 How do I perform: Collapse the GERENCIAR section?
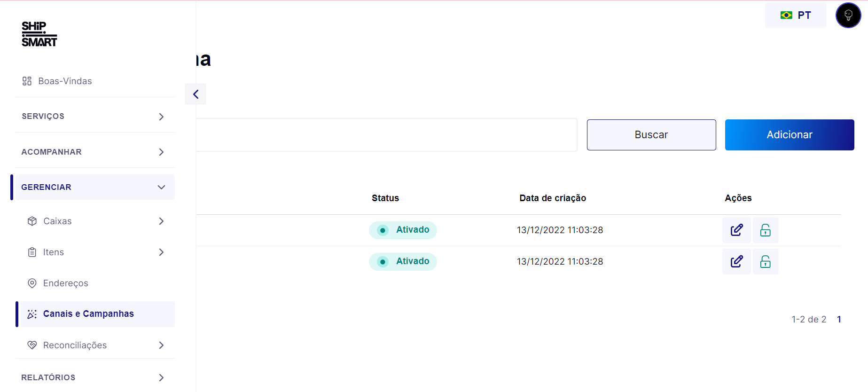coord(95,187)
